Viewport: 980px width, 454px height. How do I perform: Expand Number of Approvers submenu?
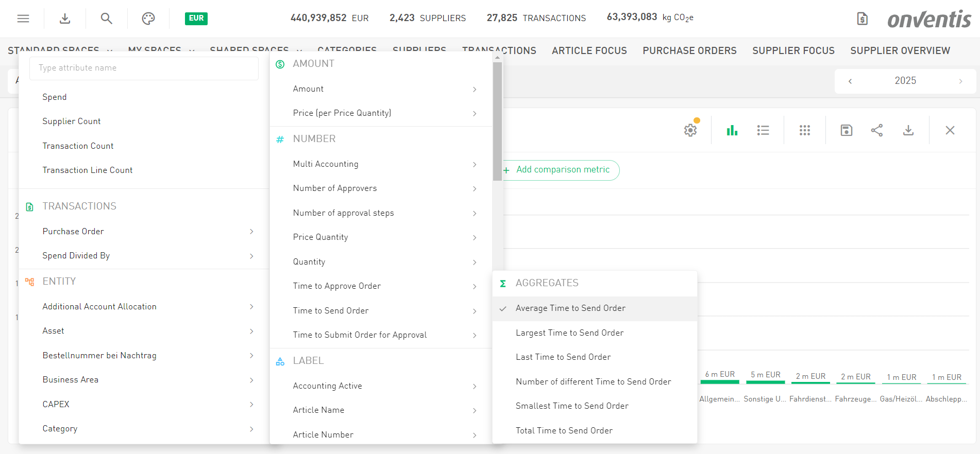382,188
